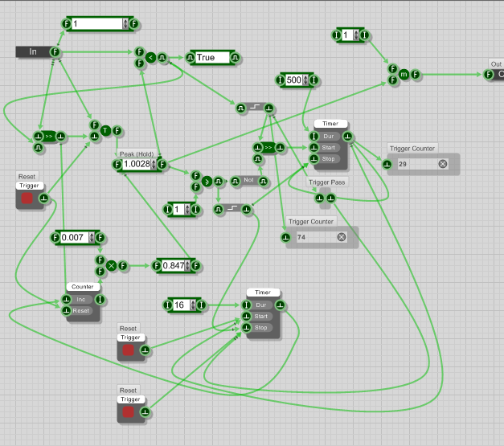
Task: Select the m node near Out
Action: [404, 75]
